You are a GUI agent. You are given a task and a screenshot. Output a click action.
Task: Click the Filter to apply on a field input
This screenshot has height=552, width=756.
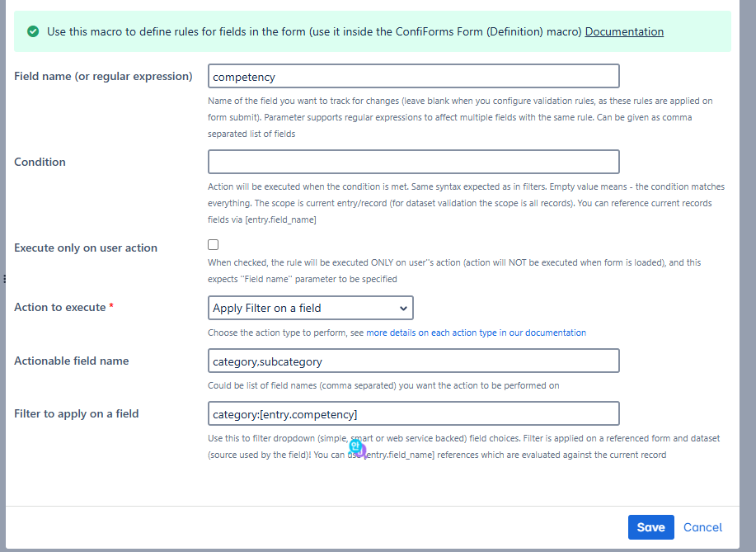(x=414, y=413)
